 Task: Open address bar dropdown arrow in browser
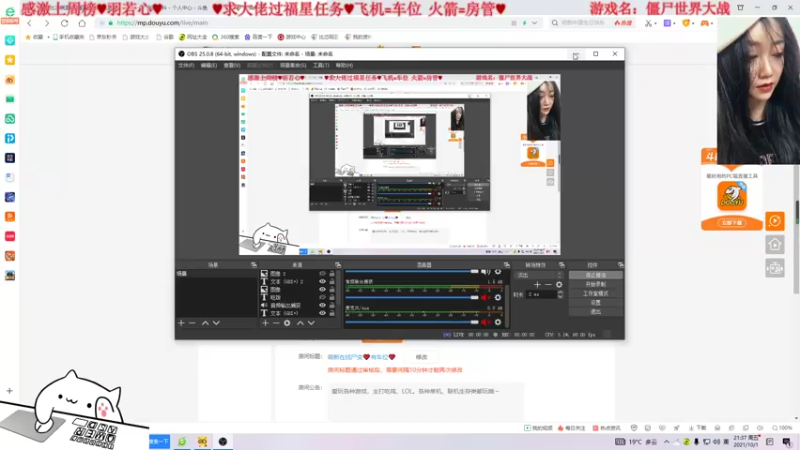click(534, 23)
